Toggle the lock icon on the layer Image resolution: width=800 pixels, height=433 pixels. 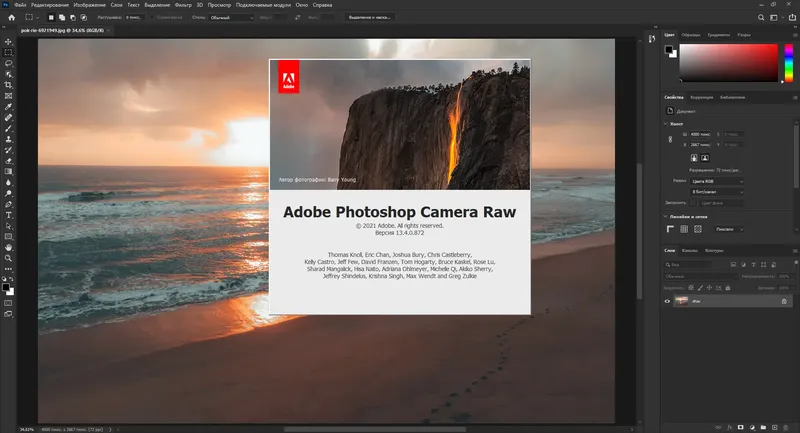783,300
